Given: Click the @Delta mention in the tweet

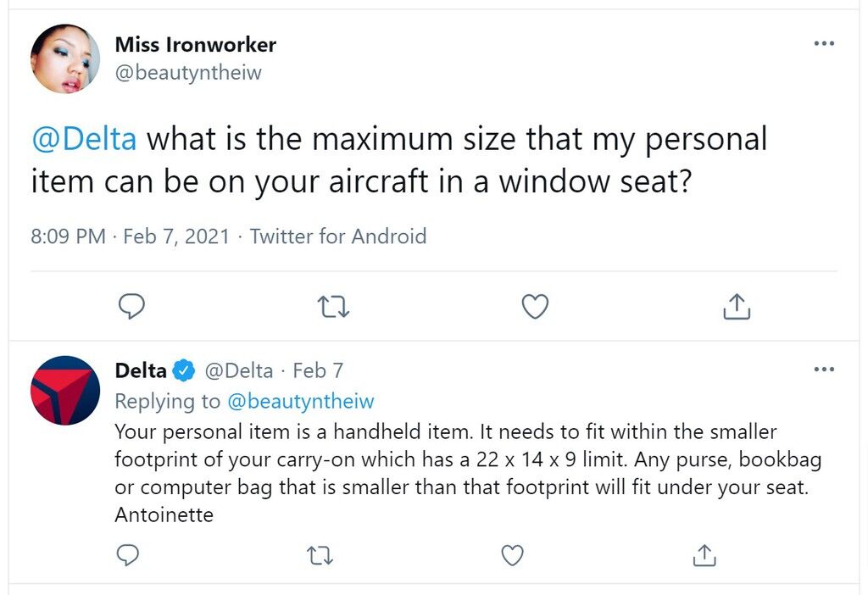Looking at the screenshot, I should [x=84, y=138].
